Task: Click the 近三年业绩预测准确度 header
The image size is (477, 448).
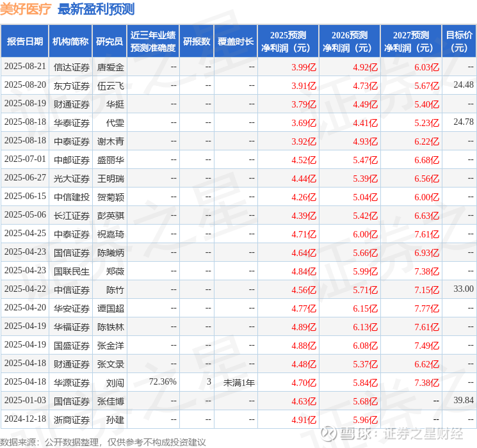Action: (x=153, y=42)
